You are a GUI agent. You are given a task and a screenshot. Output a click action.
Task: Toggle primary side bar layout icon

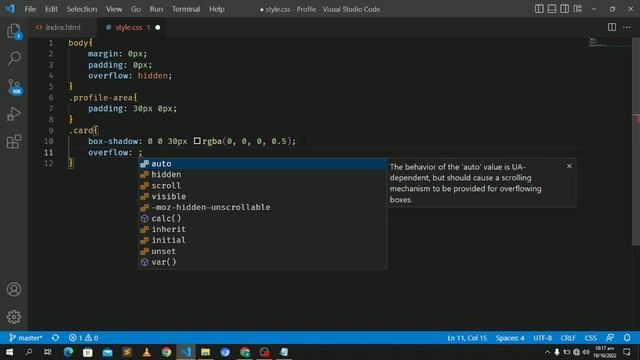point(539,9)
